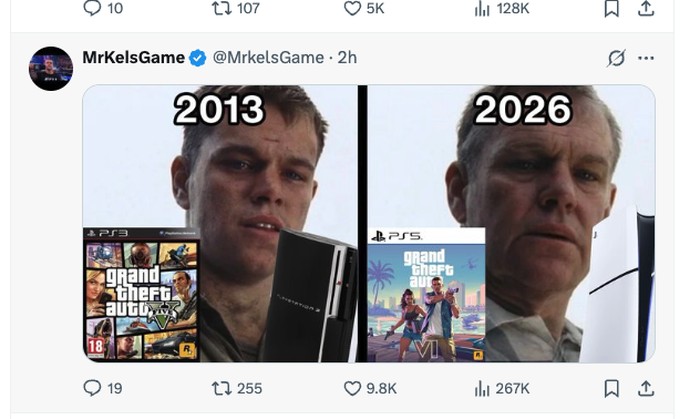Screen dimensions: 700x419
Task: Bookmark MrKelsGame's GTA meme tweet
Action: coord(612,388)
